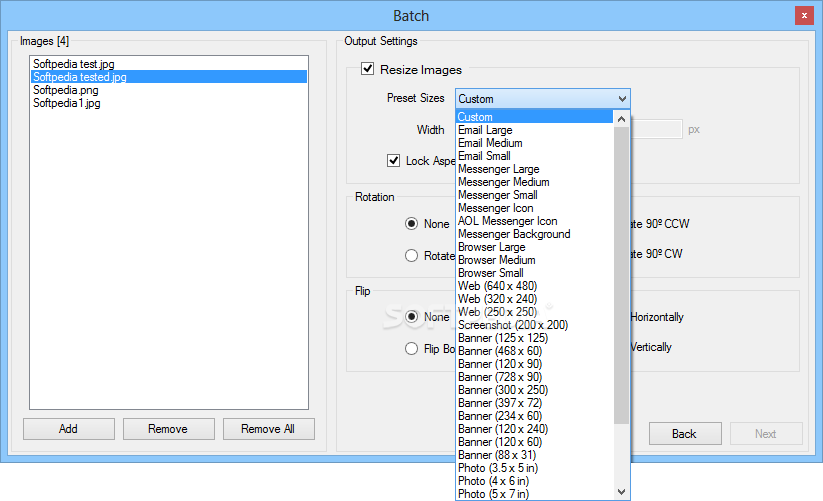Choose Banner (125 x 125) preset

pyautogui.click(x=534, y=338)
